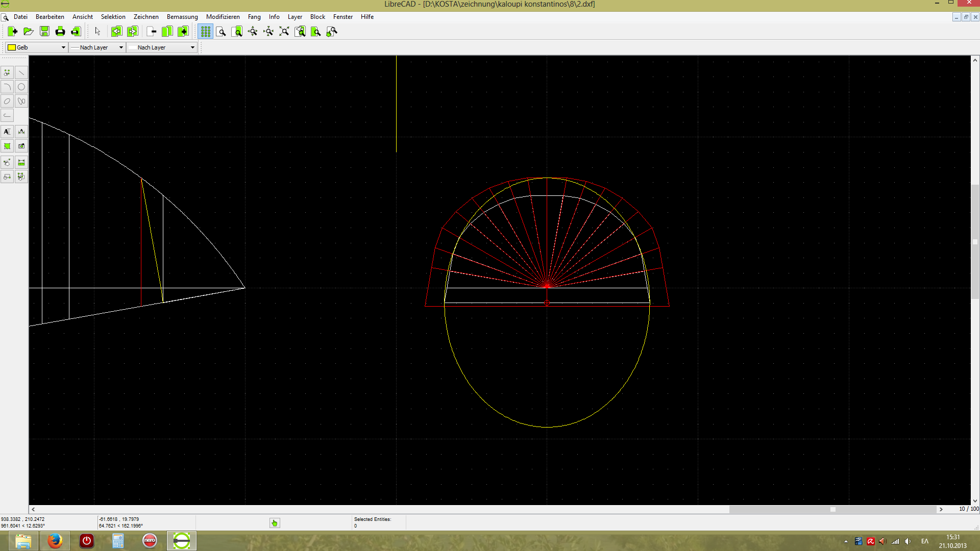
Task: Open the Block menu
Action: pos(317,17)
